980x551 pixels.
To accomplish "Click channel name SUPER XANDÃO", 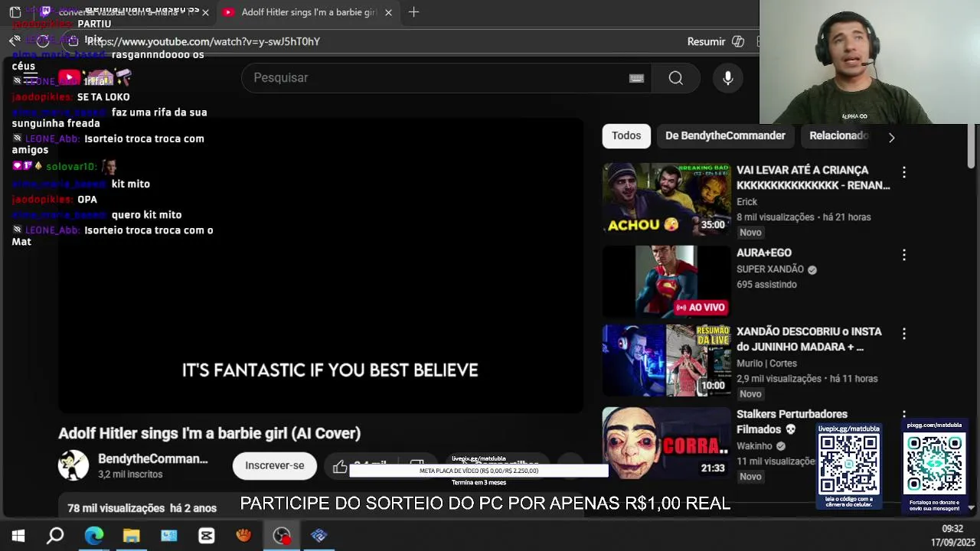I will pyautogui.click(x=770, y=269).
